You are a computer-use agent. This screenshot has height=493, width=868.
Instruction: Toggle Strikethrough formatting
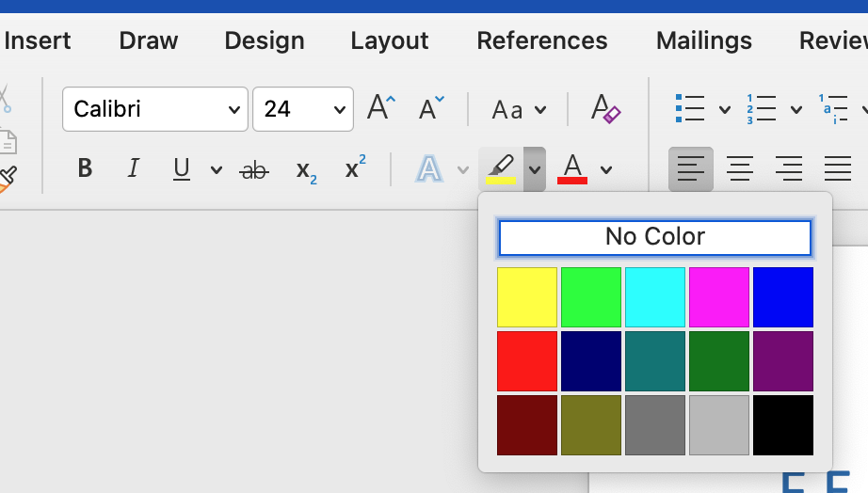(x=254, y=170)
